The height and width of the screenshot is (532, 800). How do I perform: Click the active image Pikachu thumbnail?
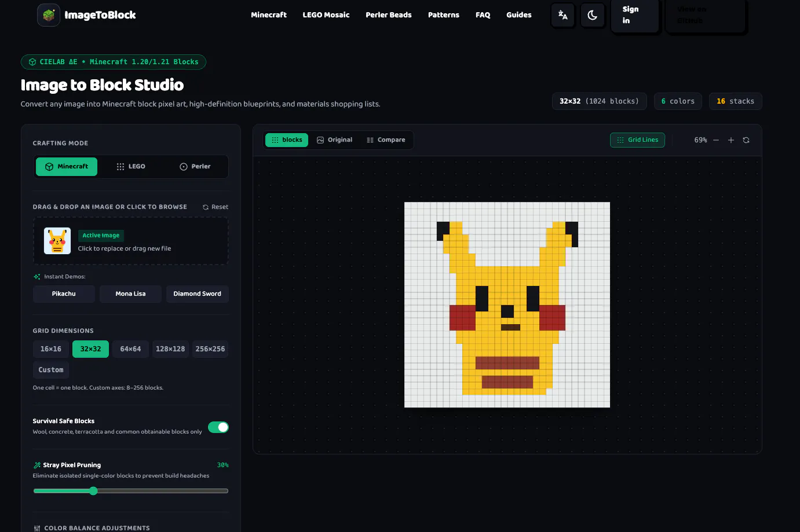57,241
